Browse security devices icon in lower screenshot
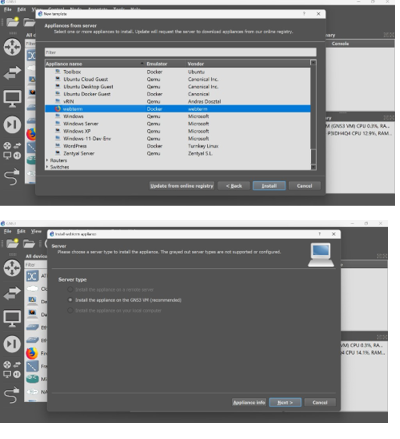 (12, 344)
